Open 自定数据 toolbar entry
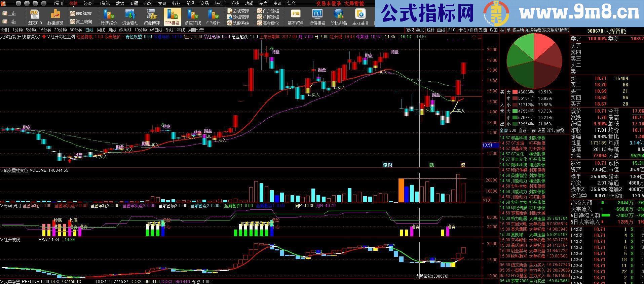The height and width of the screenshot is (284, 644). pos(268,11)
